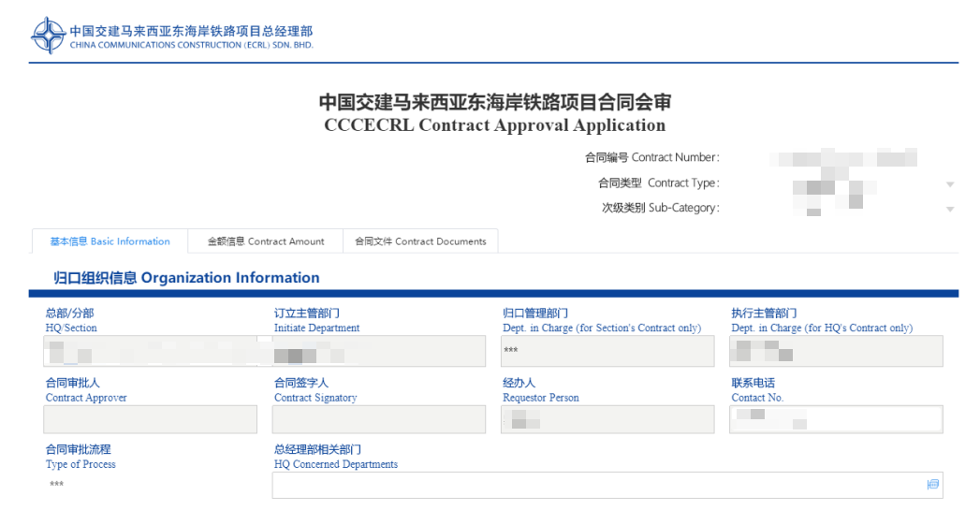The width and height of the screenshot is (980, 510).
Task: Click the Dept. in Charge HQ's Contract field
Action: (x=836, y=351)
